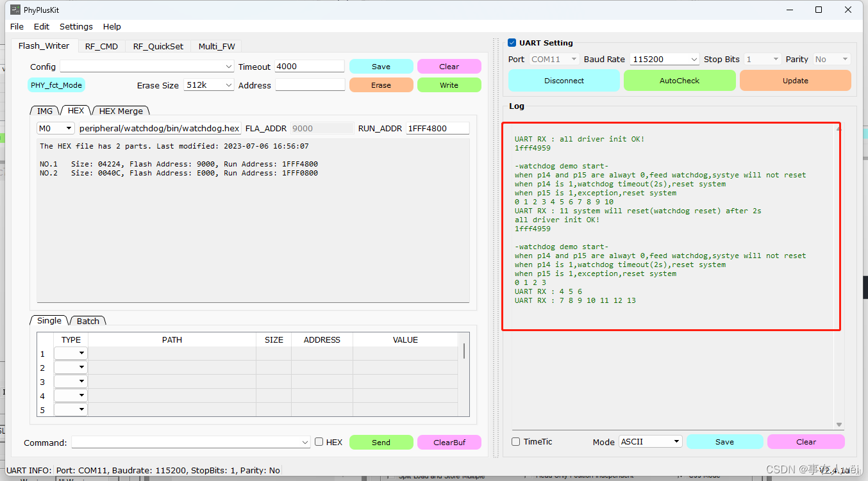The height and width of the screenshot is (481, 868).
Task: Click the Log scrollbar down arrow
Action: click(x=839, y=425)
